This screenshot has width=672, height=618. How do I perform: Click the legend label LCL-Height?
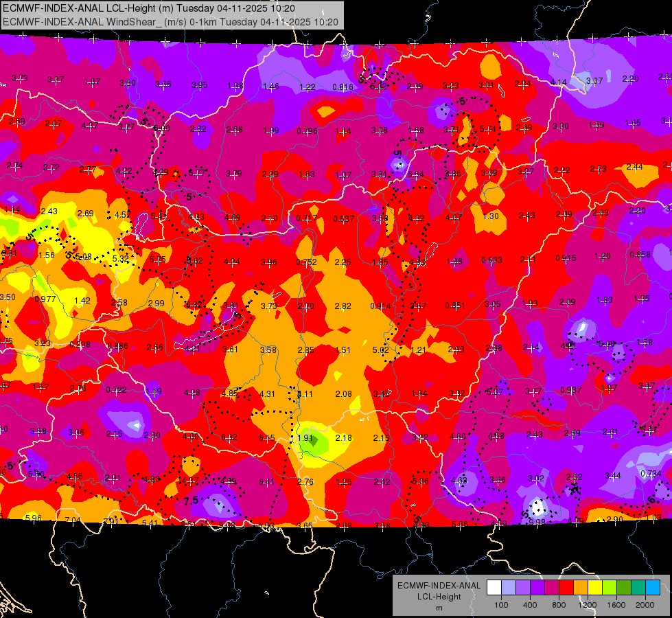(439, 597)
